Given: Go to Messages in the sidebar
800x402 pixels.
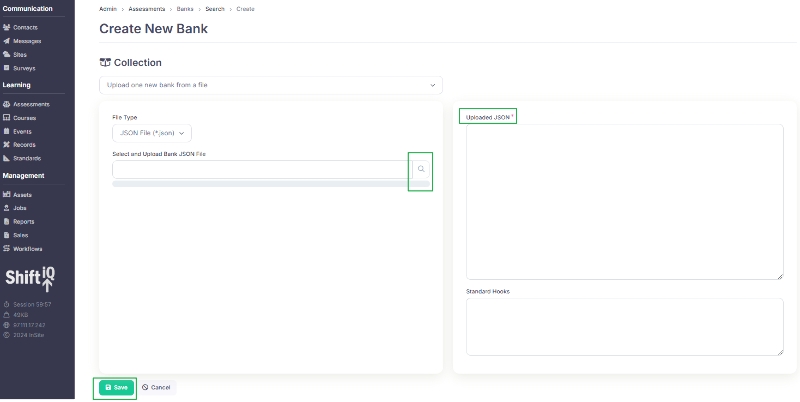Looking at the screenshot, I should pyautogui.click(x=27, y=41).
